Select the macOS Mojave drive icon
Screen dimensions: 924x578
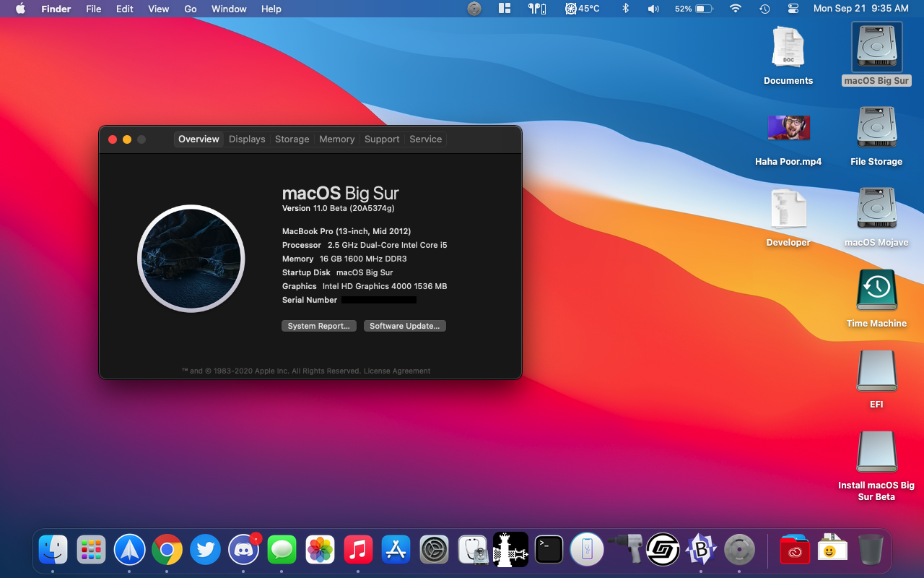pos(876,208)
